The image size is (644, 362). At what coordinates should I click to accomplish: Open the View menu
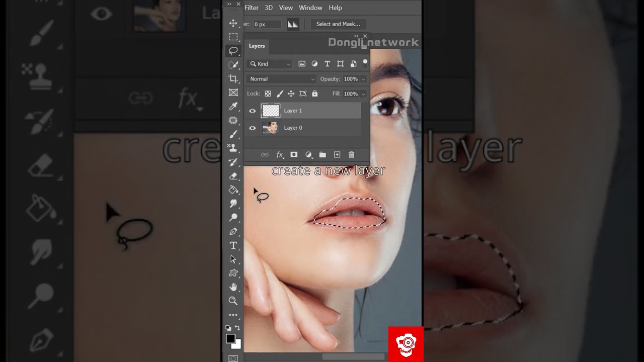(x=286, y=8)
